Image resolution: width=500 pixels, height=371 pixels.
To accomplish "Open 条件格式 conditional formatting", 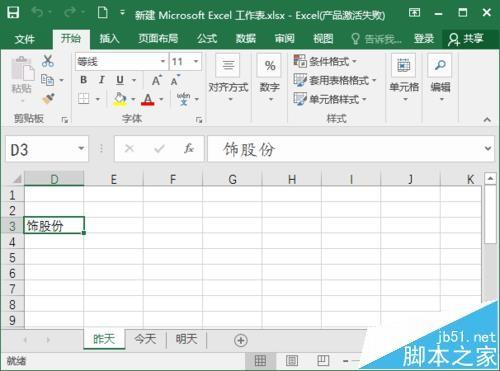I will [325, 61].
